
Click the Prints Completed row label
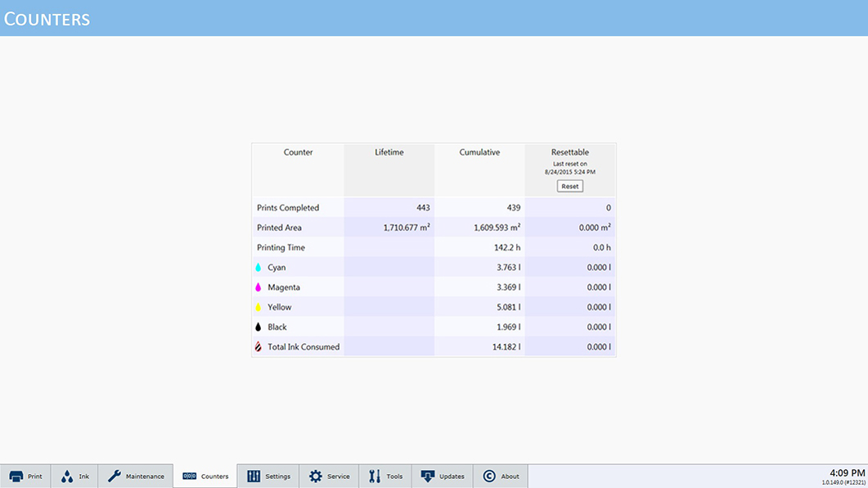pyautogui.click(x=288, y=208)
